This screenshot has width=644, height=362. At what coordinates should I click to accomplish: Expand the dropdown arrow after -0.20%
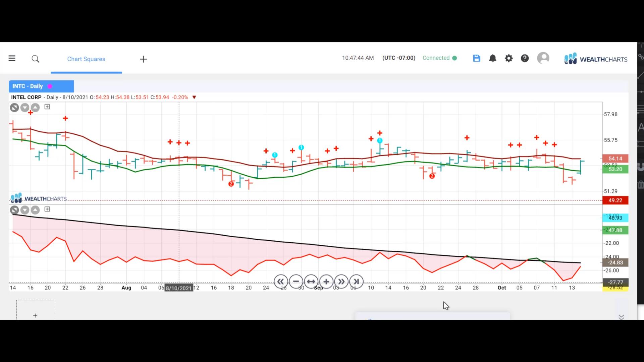[x=194, y=97]
